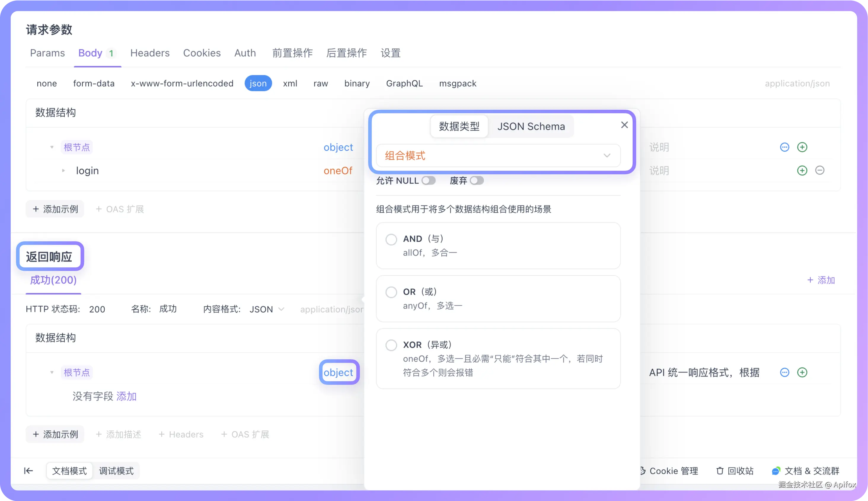Click 添加示例 under request body
The width and height of the screenshot is (868, 501).
pyautogui.click(x=55, y=209)
